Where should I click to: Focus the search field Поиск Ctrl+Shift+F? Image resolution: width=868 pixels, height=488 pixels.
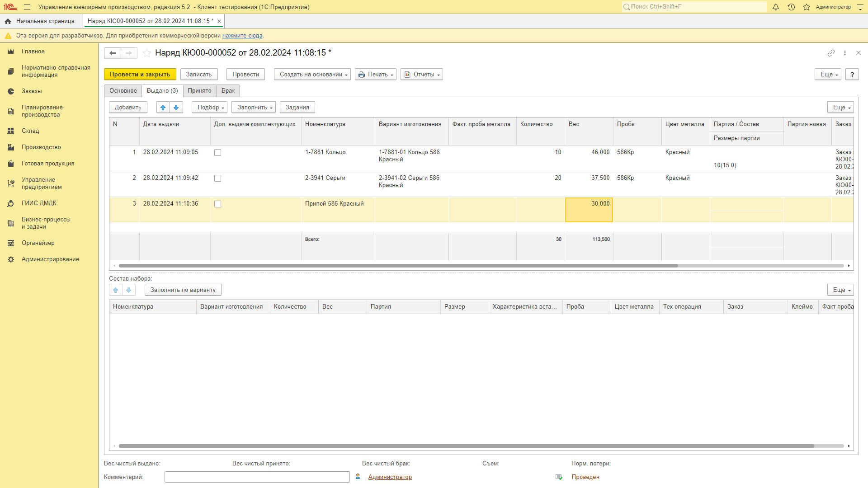(694, 7)
